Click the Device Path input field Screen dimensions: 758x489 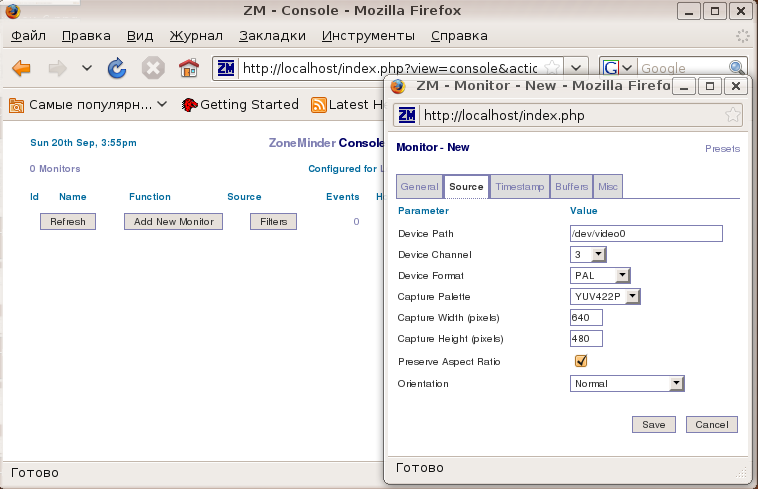pos(646,233)
